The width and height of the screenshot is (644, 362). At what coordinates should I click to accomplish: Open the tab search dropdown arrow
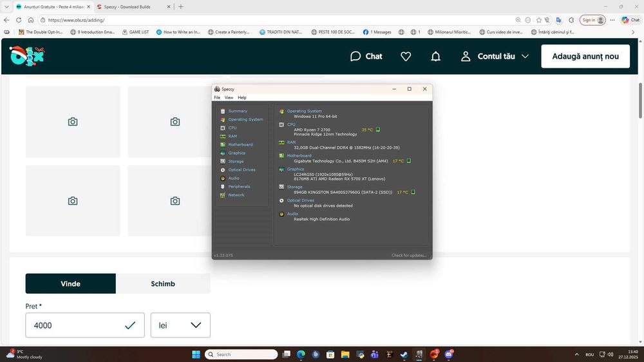[6, 6]
